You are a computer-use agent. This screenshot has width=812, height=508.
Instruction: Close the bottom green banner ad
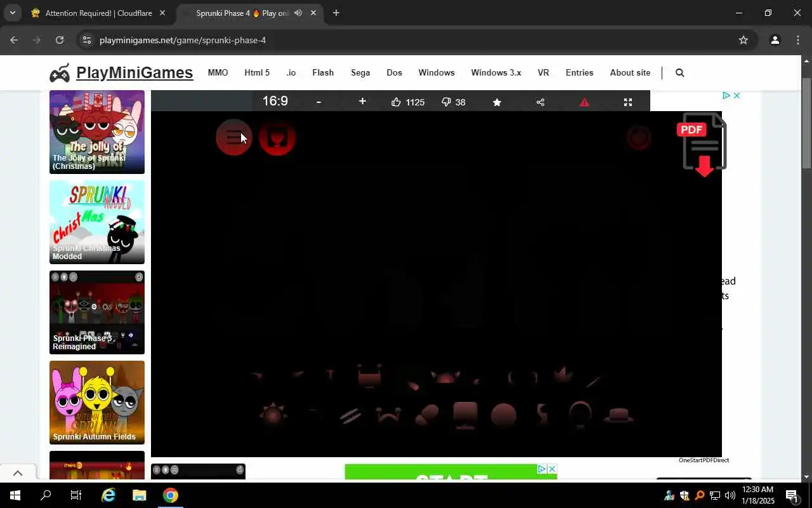[x=552, y=469]
